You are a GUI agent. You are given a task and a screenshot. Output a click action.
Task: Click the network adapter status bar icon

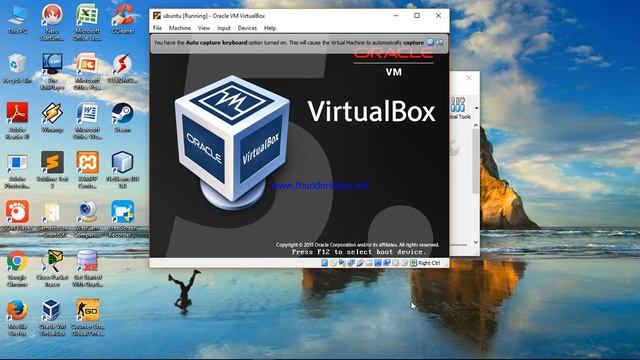pos(351,263)
